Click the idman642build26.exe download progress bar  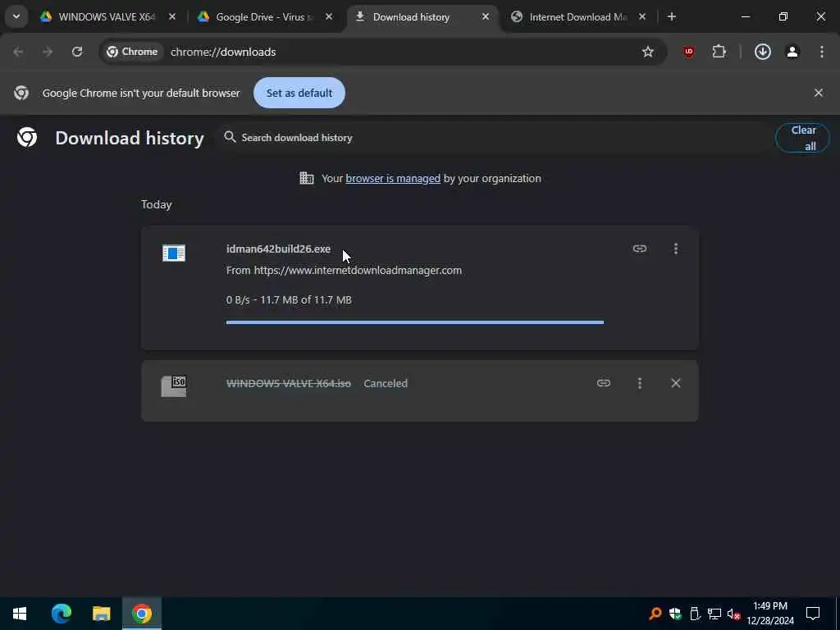414,322
